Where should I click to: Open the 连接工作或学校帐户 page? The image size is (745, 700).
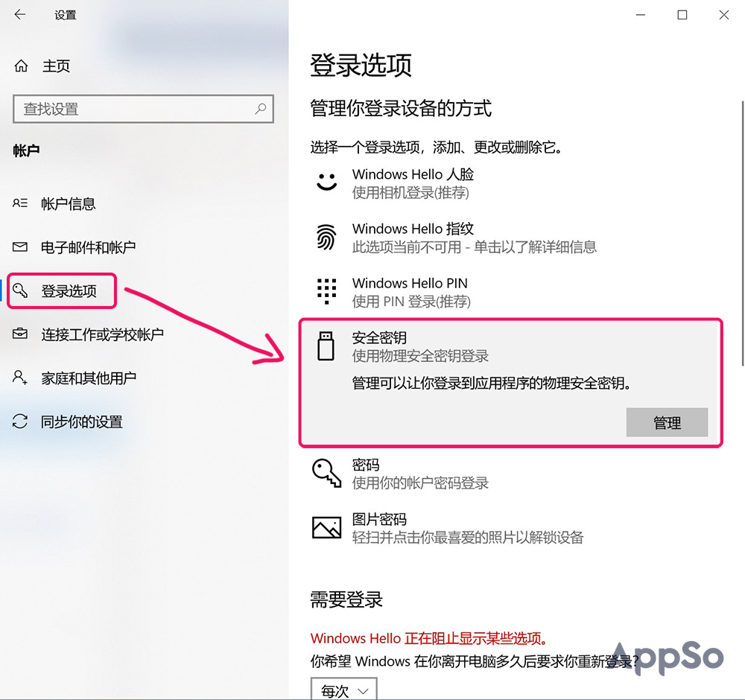89,334
